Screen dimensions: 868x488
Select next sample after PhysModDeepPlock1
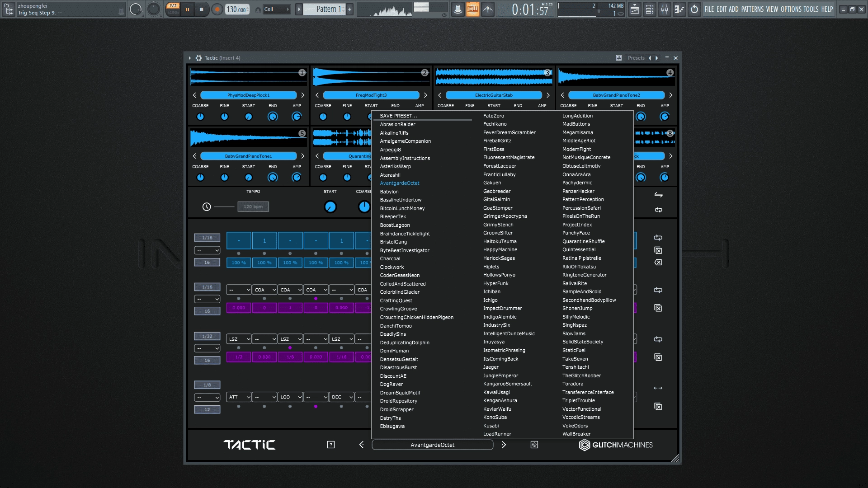[x=302, y=95]
